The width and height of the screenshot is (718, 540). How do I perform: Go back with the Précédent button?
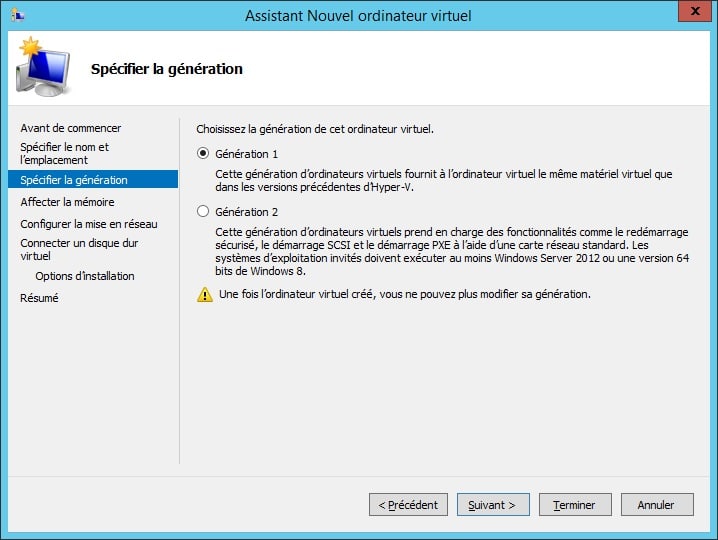coord(408,505)
